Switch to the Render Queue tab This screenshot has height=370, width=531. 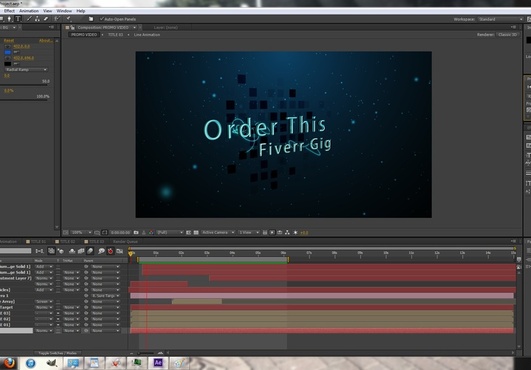click(x=125, y=241)
